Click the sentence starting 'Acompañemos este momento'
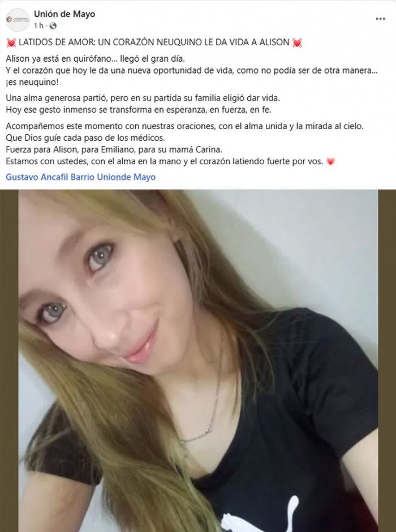Image resolution: width=396 pixels, height=532 pixels. [x=185, y=126]
